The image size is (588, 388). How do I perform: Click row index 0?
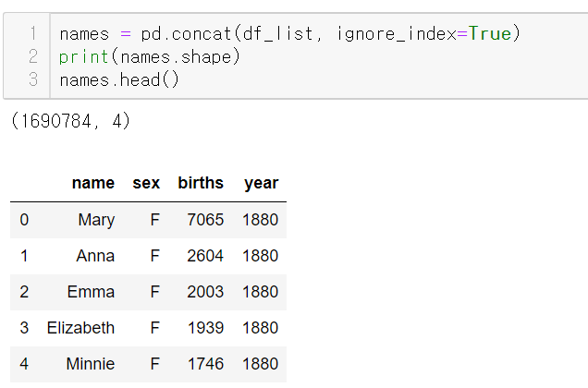point(24,220)
